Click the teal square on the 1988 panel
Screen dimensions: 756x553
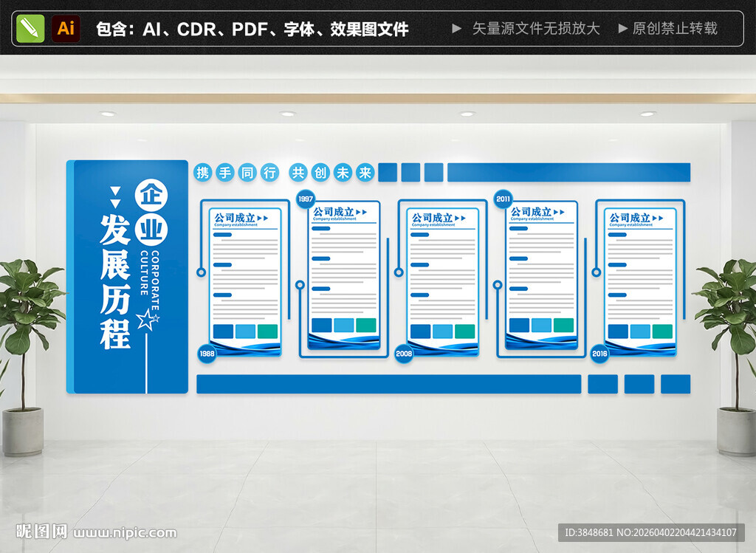pos(267,332)
